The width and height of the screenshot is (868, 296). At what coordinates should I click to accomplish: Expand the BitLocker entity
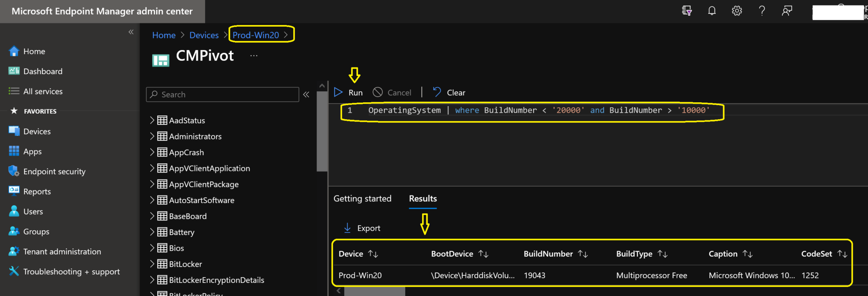pyautogui.click(x=152, y=264)
